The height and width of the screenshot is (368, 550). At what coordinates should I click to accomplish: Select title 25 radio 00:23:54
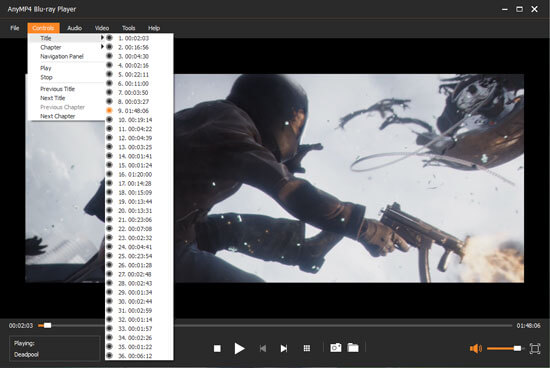tap(109, 256)
